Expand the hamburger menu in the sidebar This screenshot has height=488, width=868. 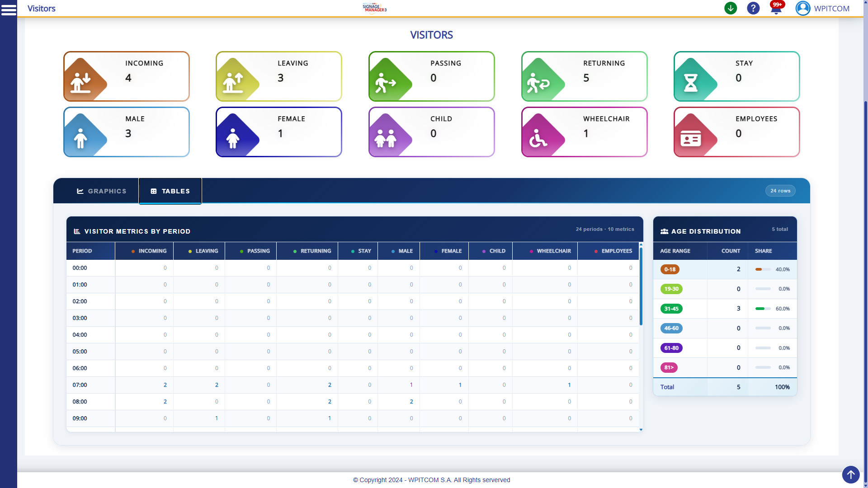pos(9,9)
